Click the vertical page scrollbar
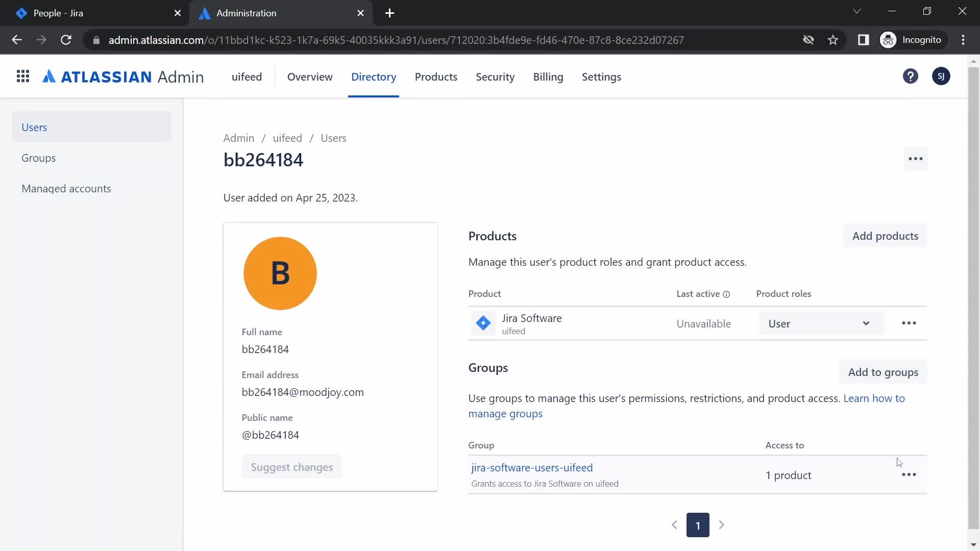Viewport: 980px width, 551px height. coord(973,298)
